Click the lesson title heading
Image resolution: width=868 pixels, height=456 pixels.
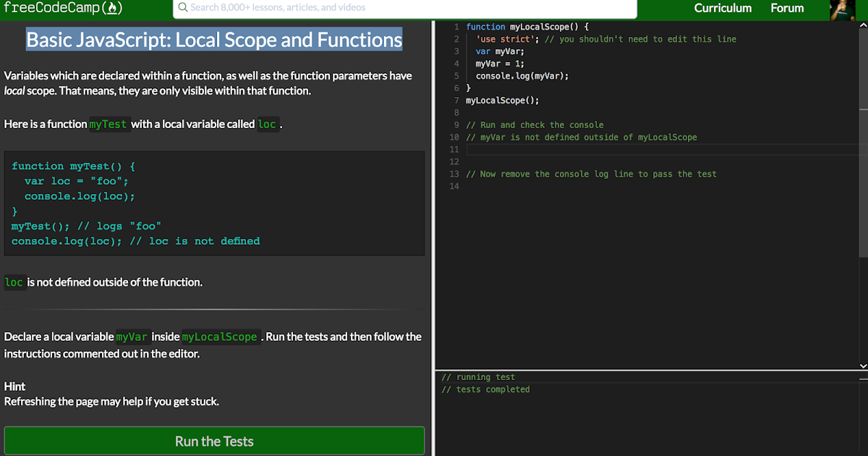(x=214, y=39)
